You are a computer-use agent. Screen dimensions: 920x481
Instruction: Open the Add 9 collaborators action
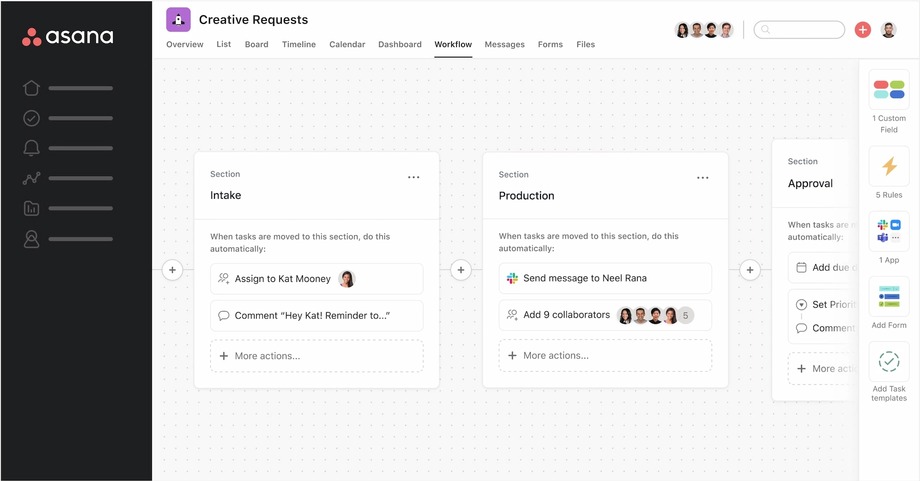coord(605,315)
